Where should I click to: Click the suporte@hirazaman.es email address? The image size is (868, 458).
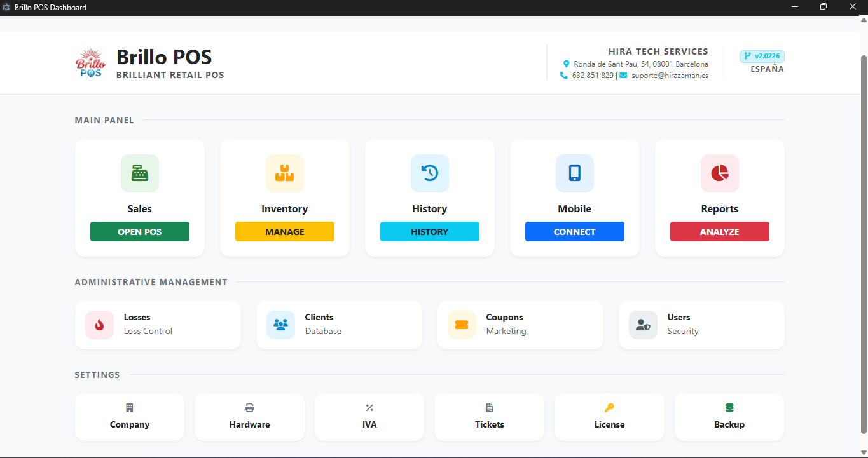pos(670,76)
